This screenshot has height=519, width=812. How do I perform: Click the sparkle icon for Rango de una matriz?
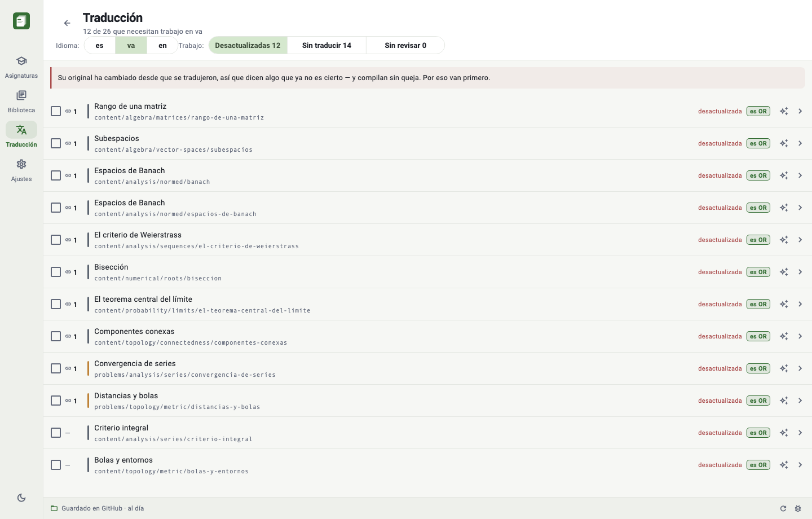(784, 111)
